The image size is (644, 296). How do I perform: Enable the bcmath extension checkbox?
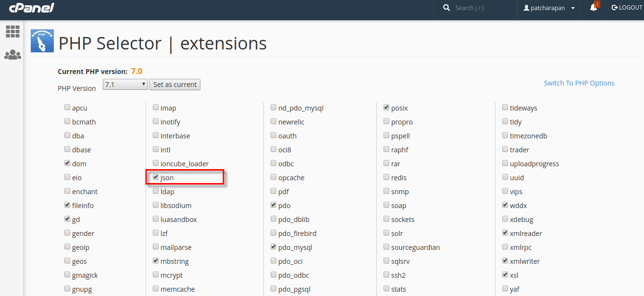click(67, 122)
